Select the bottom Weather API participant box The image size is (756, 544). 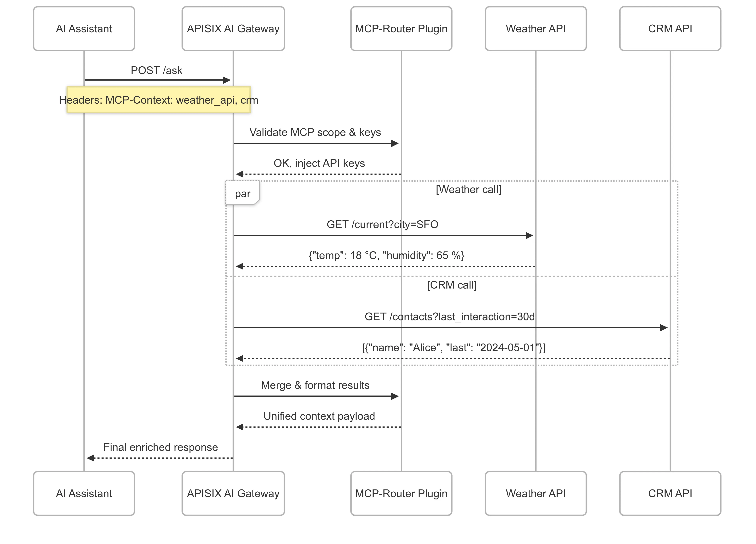click(x=536, y=493)
